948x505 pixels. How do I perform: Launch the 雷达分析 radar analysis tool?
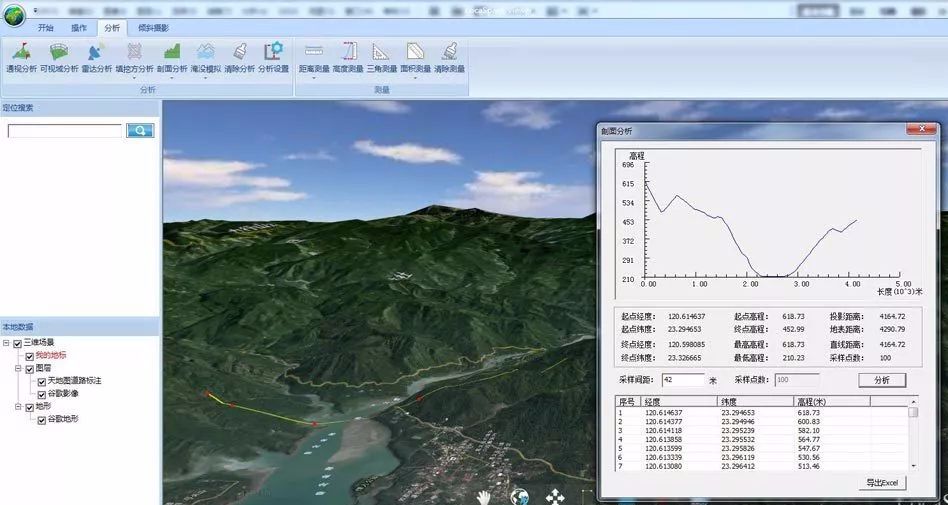click(97, 58)
